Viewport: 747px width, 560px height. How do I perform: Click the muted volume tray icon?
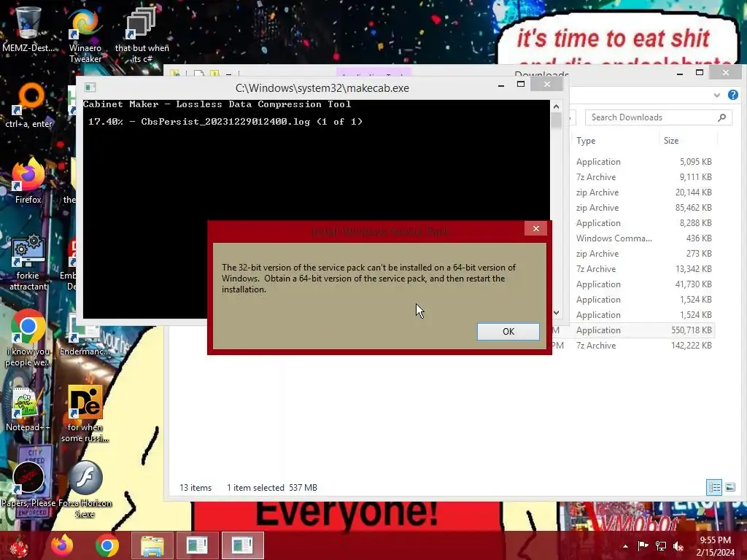tap(678, 546)
